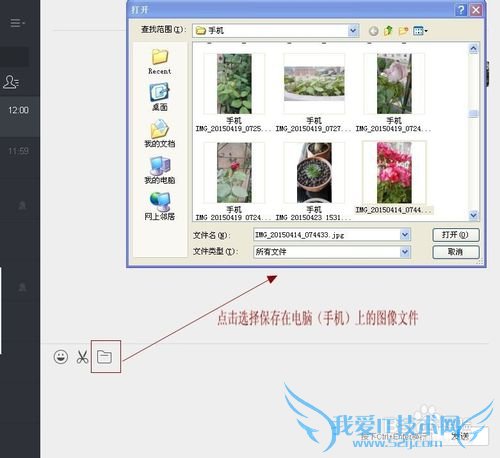Select the pink rose thumbnail in top row

[x=394, y=84]
